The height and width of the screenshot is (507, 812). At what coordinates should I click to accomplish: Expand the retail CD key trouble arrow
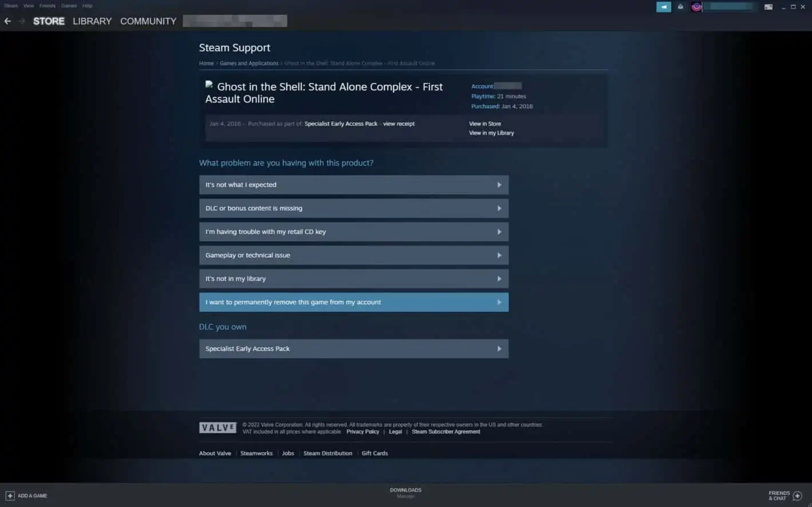point(499,232)
